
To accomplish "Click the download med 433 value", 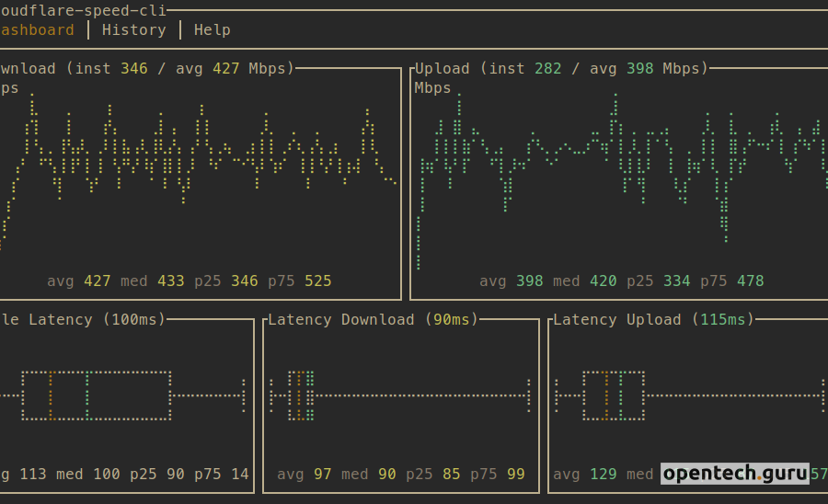I will (170, 281).
